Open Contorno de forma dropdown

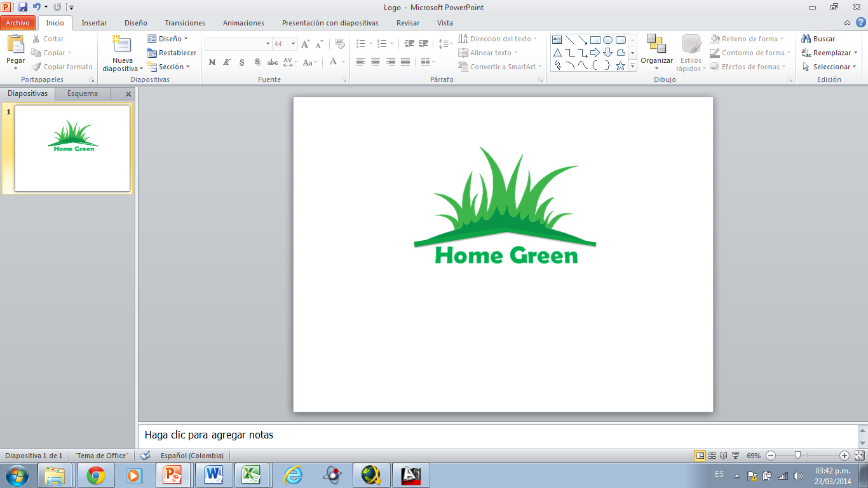pos(750,53)
